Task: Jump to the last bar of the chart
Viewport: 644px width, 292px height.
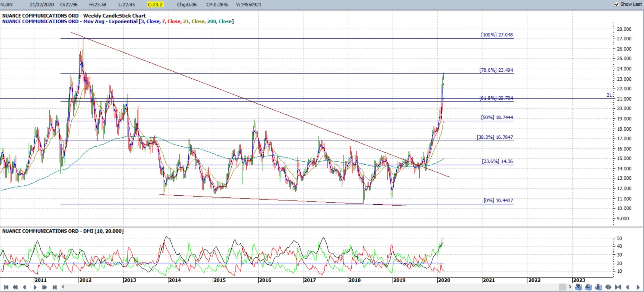Action: click(54, 287)
